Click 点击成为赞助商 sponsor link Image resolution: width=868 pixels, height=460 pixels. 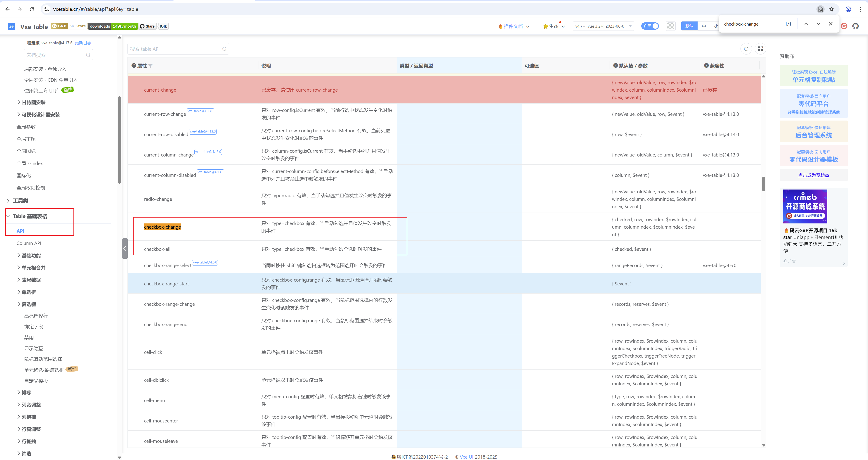coord(814,175)
